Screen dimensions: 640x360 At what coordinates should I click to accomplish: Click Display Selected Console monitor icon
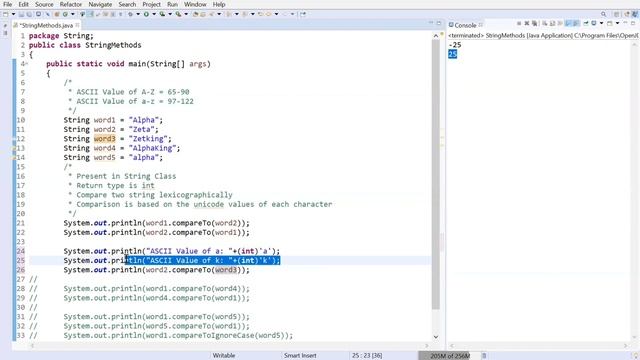point(593,23)
